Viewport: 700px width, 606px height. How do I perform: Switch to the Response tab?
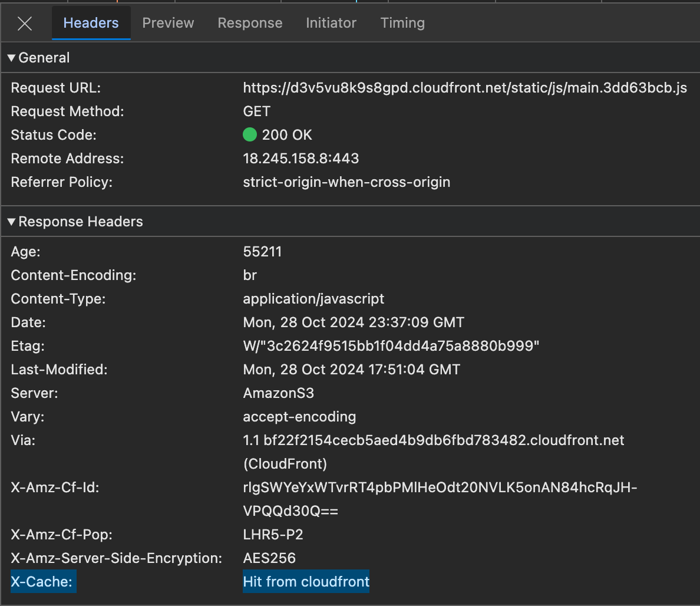tap(250, 23)
